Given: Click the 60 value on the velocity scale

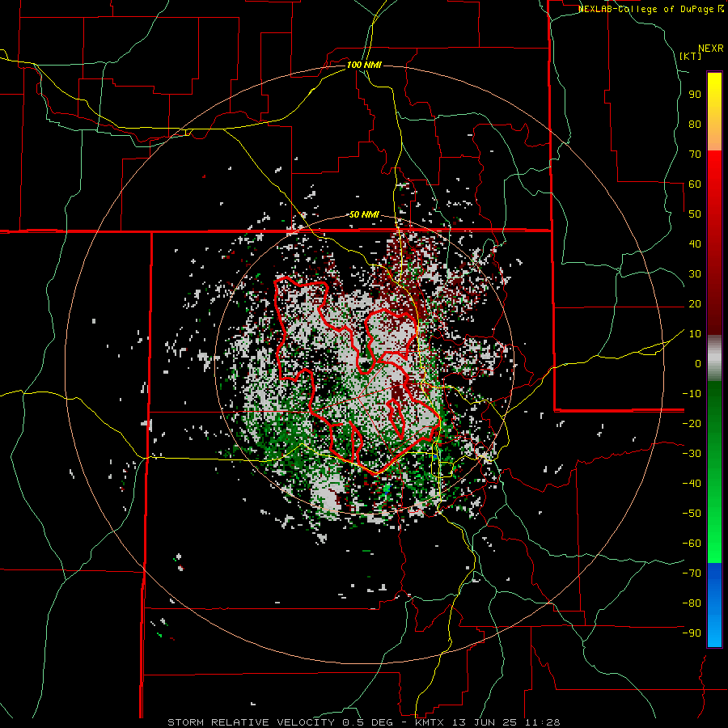Looking at the screenshot, I should click(x=695, y=184).
